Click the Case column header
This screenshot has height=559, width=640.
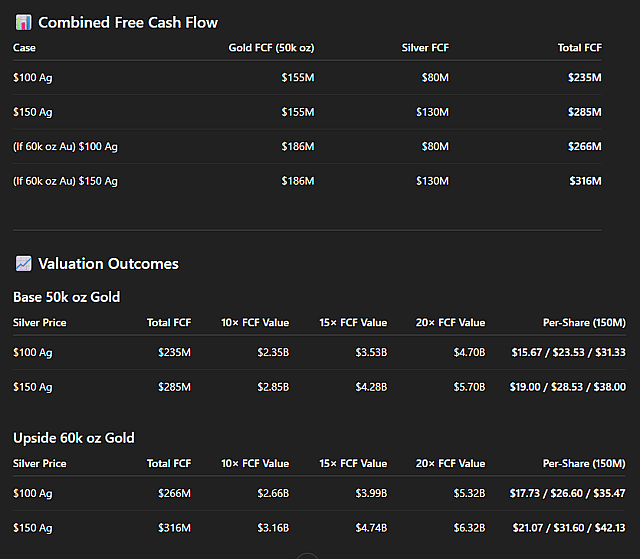pyautogui.click(x=24, y=48)
